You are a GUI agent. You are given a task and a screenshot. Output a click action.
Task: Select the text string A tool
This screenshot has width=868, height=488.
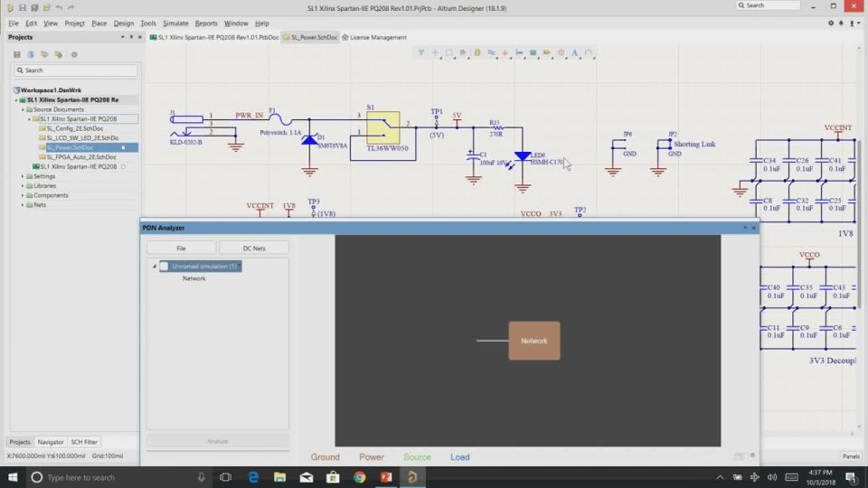(575, 52)
